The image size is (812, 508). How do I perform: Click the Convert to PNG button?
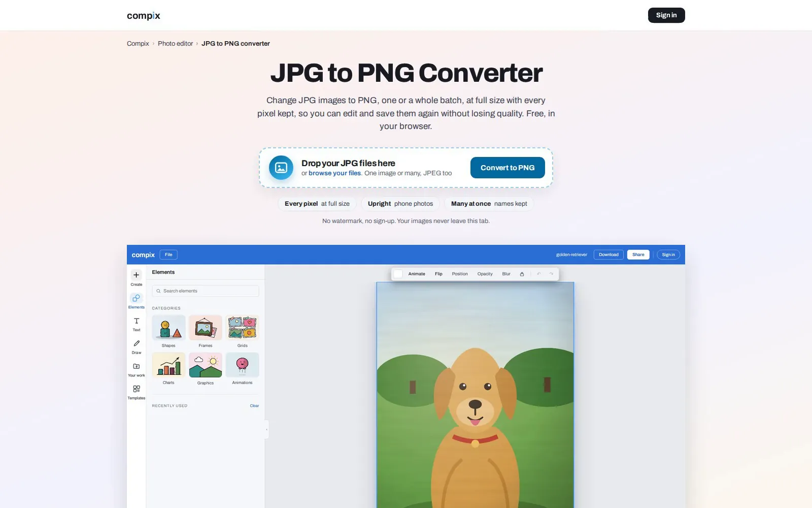tap(507, 168)
